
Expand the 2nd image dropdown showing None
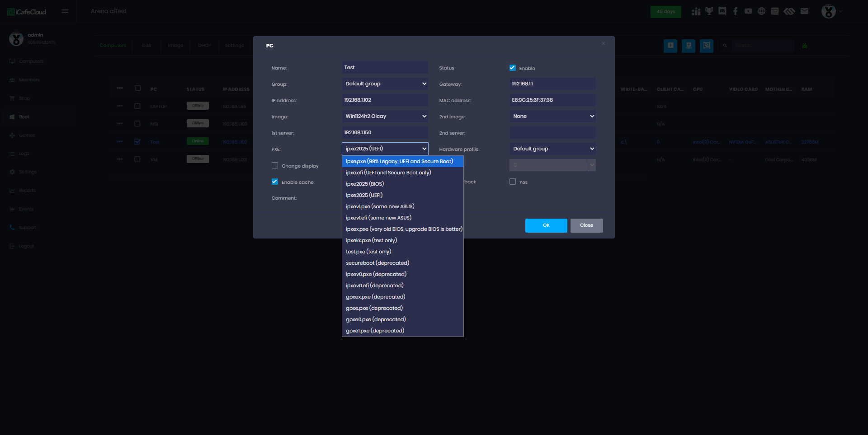pos(552,116)
